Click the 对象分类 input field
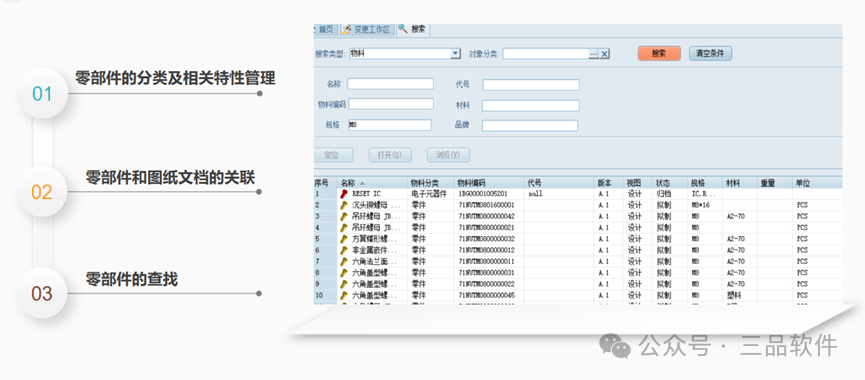 pos(546,53)
